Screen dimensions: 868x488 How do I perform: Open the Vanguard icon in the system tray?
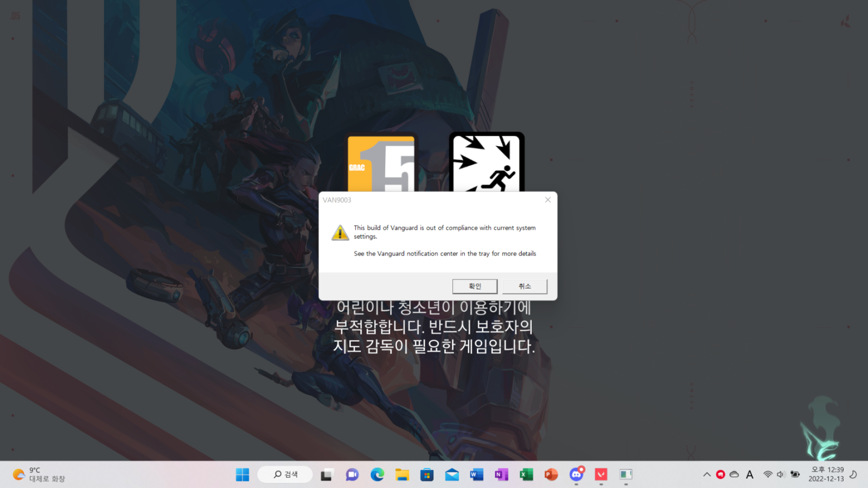[720, 474]
